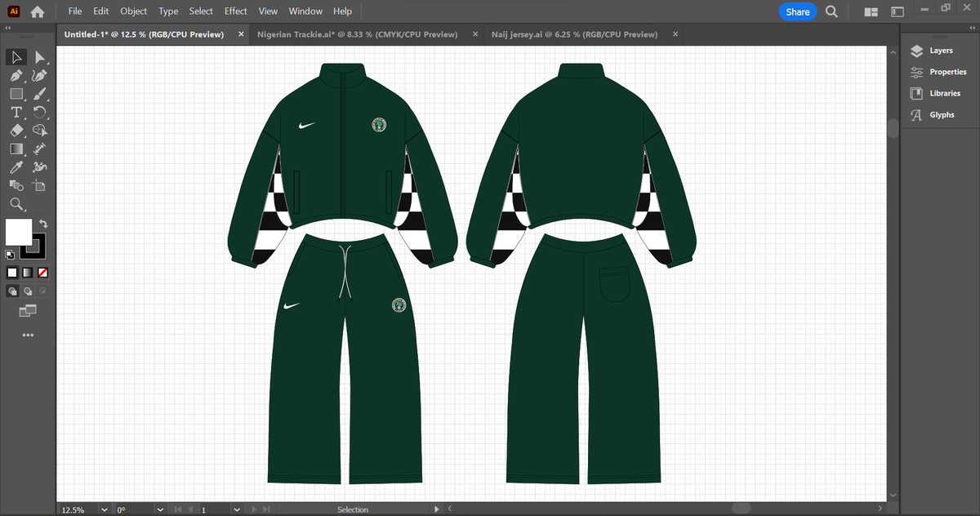Open the zoom level dropdown
The width and height of the screenshot is (980, 516).
104,509
